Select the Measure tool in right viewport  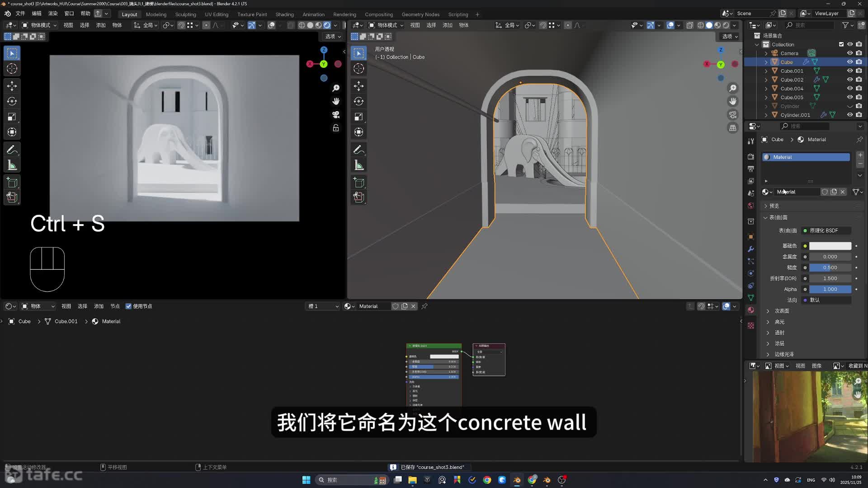tap(359, 165)
